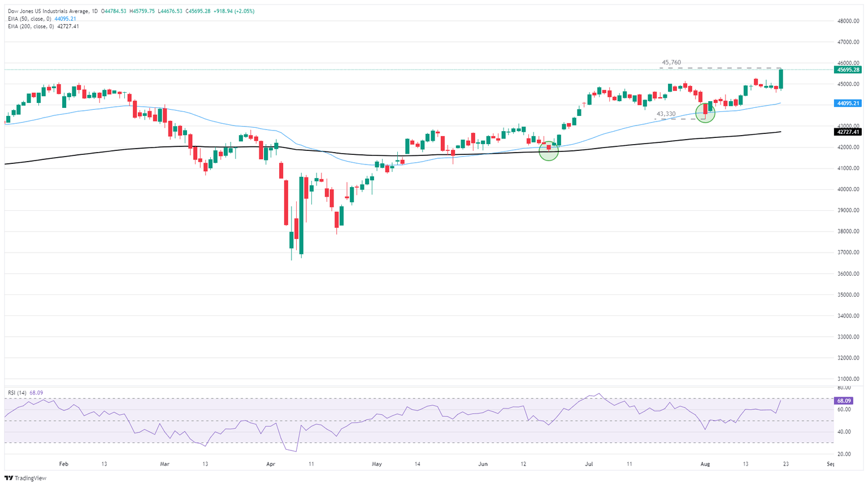The height and width of the screenshot is (486, 868).
Task: Select the EMA (200, close, 0) legend
Action: (x=32, y=26)
